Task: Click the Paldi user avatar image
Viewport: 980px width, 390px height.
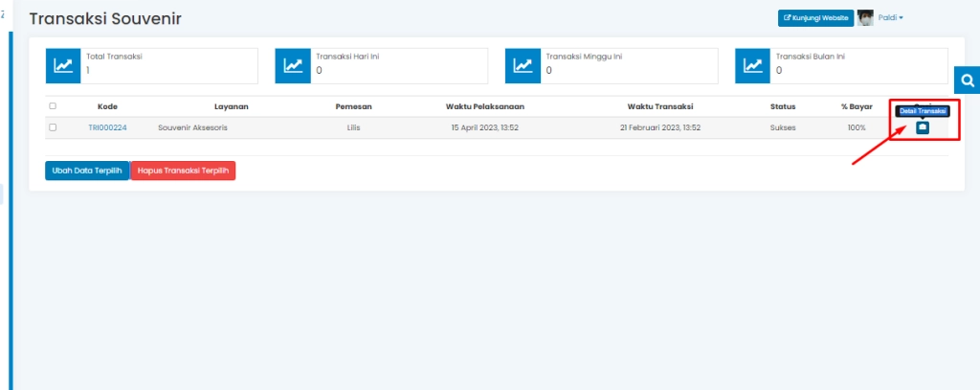Action: coord(865,17)
